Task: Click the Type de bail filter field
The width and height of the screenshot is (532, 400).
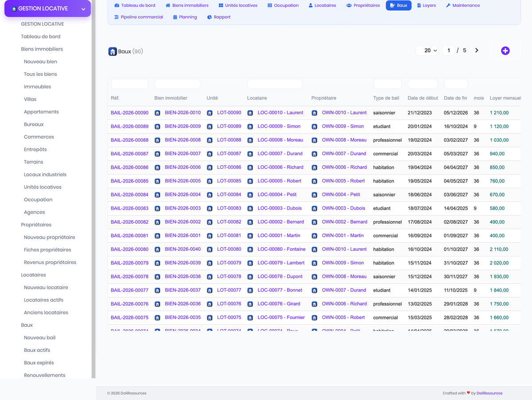Action: [387, 84]
